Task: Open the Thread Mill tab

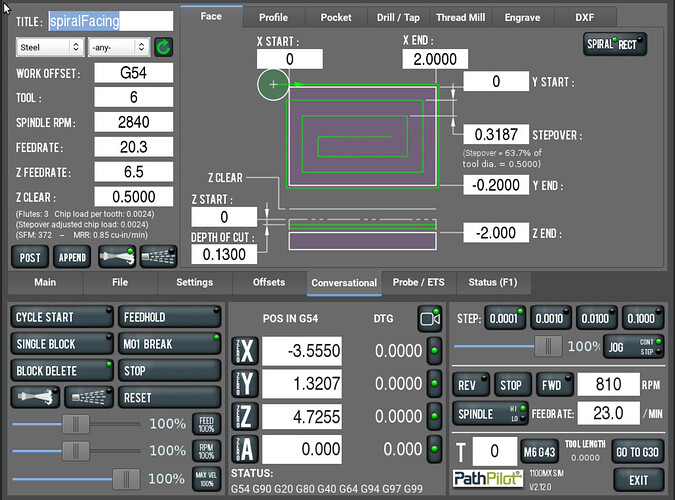Action: (x=460, y=17)
